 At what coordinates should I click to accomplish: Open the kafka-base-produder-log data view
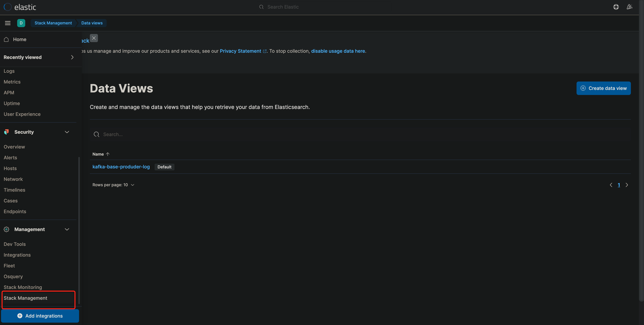[121, 167]
